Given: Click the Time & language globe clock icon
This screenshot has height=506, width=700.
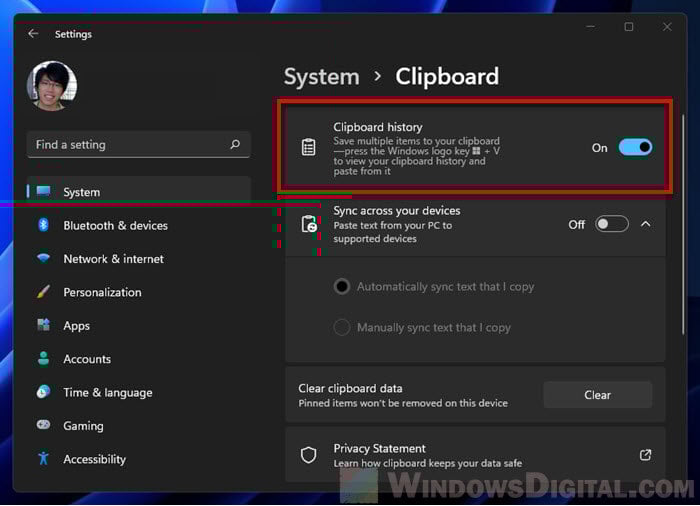Looking at the screenshot, I should 43,392.
